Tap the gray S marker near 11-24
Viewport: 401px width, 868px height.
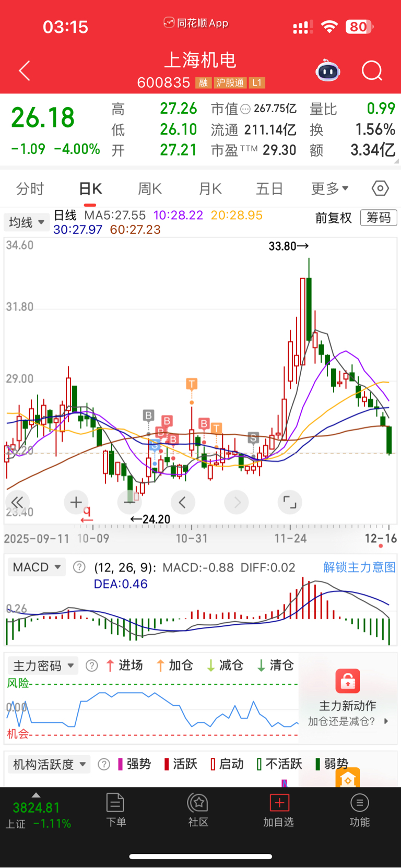[x=253, y=437]
